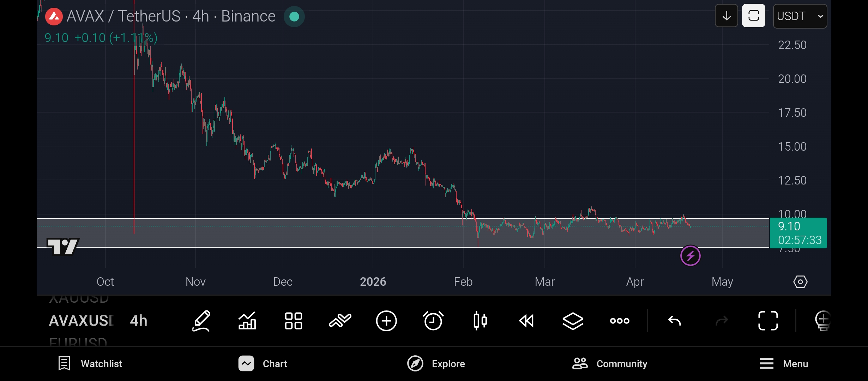The width and height of the screenshot is (868, 381).
Task: Tap the add plus circle icon
Action: [386, 321]
